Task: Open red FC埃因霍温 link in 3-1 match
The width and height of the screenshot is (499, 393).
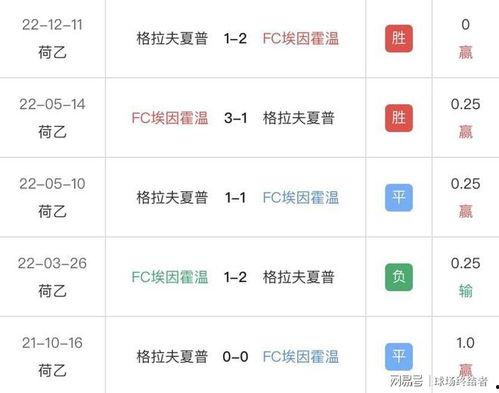Action: click(x=170, y=118)
